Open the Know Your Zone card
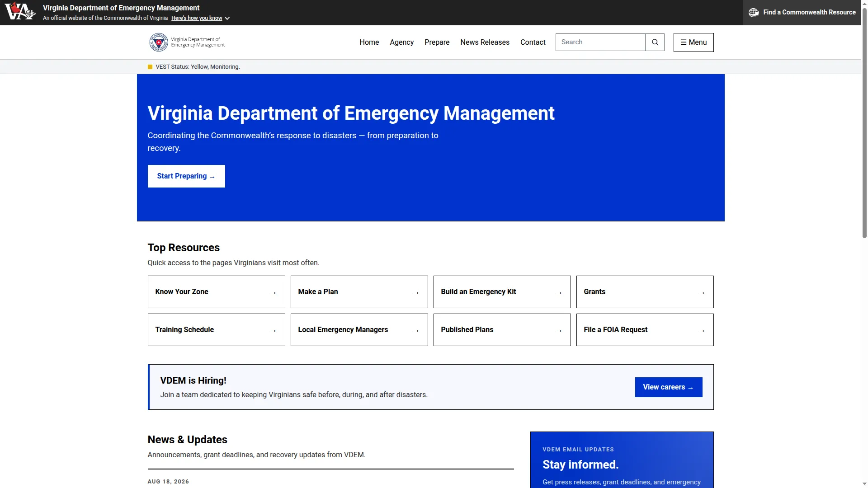The width and height of the screenshot is (868, 488). (217, 292)
